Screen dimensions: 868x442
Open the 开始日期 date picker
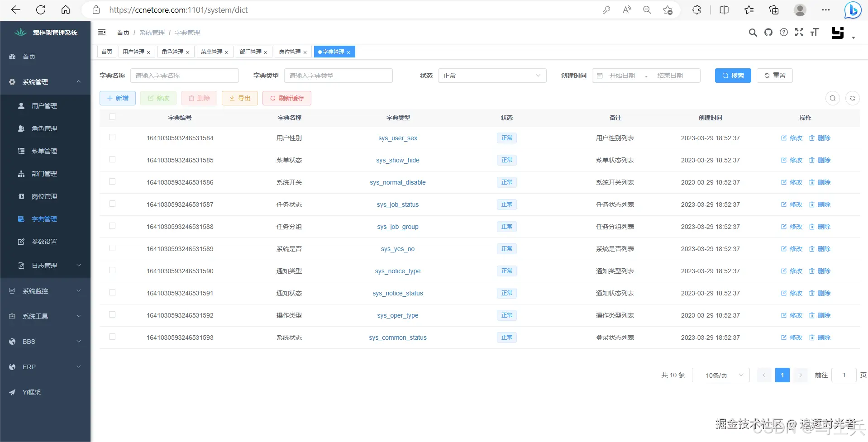pyautogui.click(x=622, y=76)
